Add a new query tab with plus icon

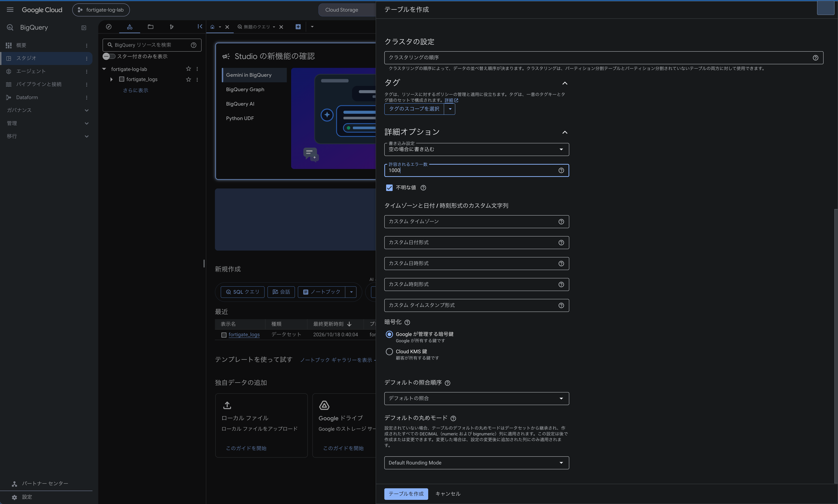298,27
